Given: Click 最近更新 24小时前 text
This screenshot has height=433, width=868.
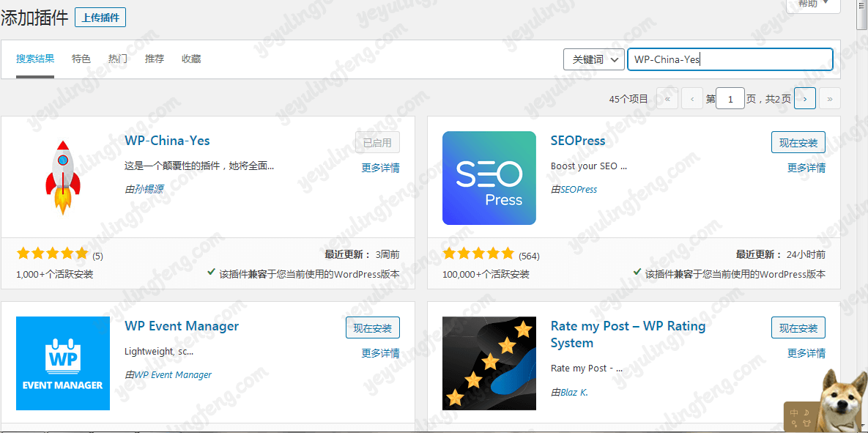Looking at the screenshot, I should [x=781, y=255].
